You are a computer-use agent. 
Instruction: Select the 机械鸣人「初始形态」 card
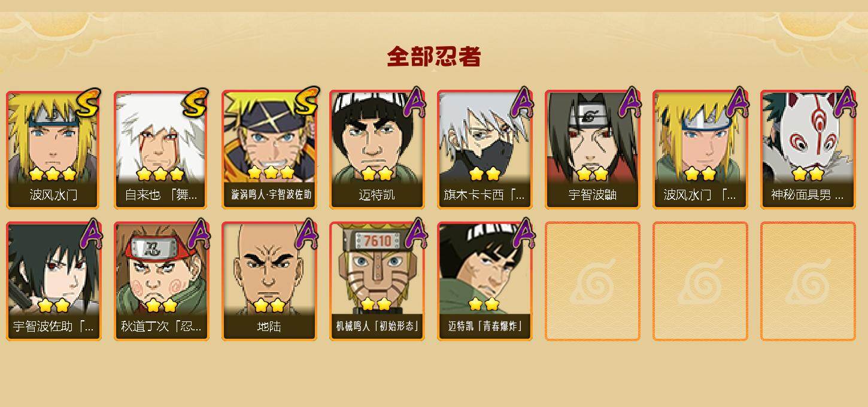click(x=377, y=281)
